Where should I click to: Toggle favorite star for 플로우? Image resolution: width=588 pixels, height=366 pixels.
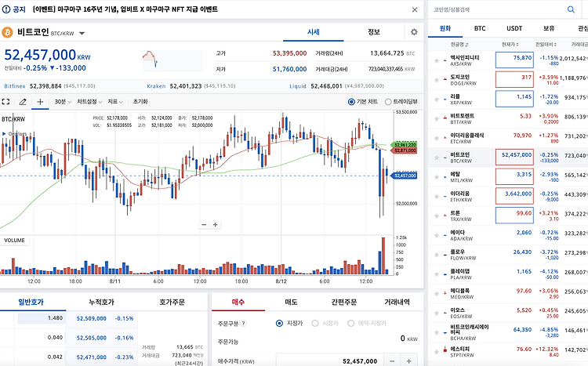[x=437, y=255]
